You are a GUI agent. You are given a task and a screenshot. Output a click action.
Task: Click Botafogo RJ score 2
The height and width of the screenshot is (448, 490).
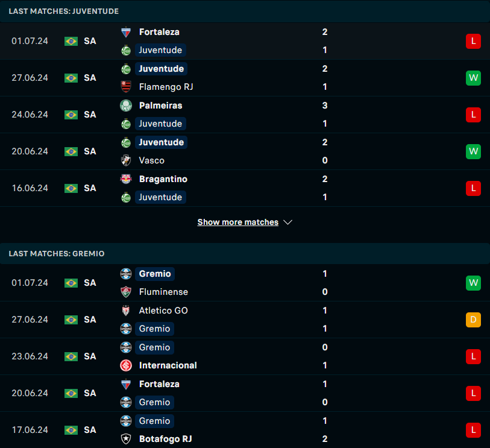click(325, 439)
